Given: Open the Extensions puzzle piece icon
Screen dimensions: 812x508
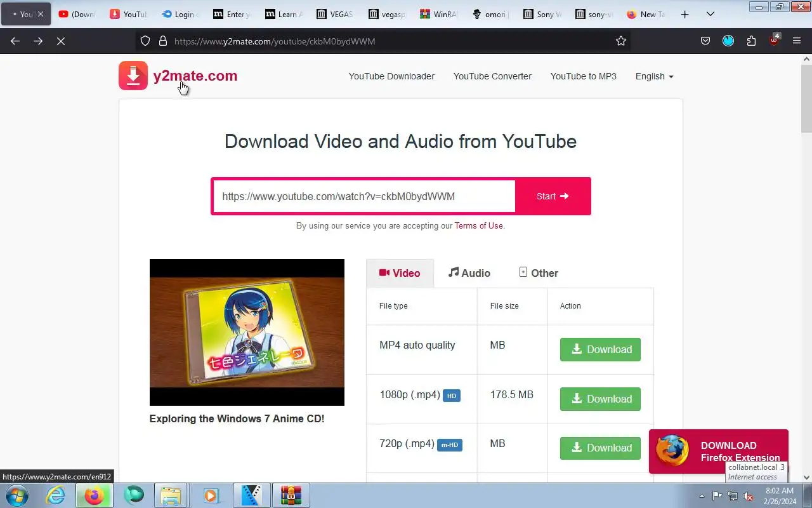Looking at the screenshot, I should 751,41.
